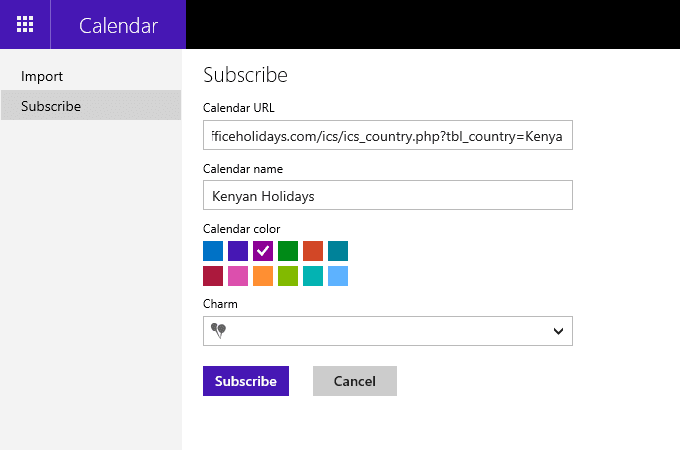The width and height of the screenshot is (680, 450).
Task: Pick the indigo calendar color swatch
Action: tap(238, 251)
